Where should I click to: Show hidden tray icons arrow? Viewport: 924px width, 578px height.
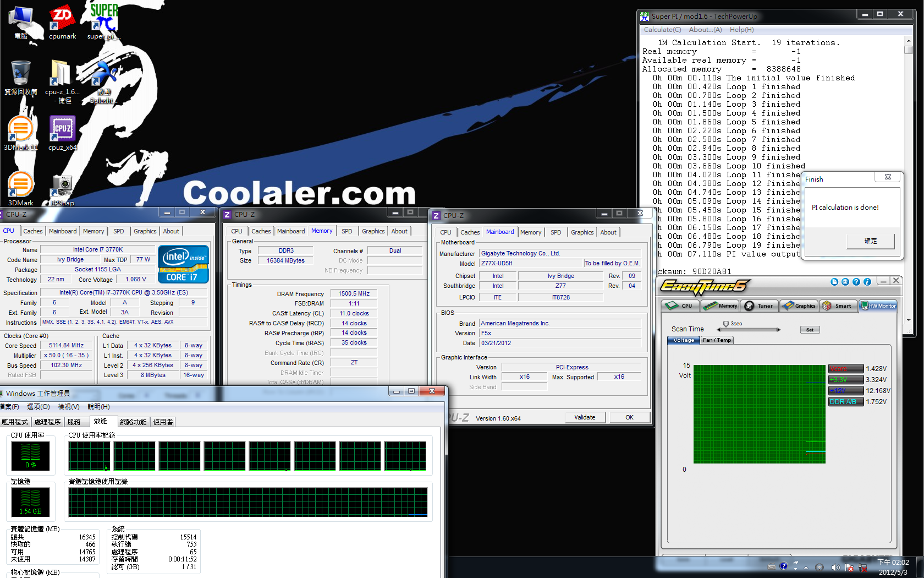coord(806,568)
